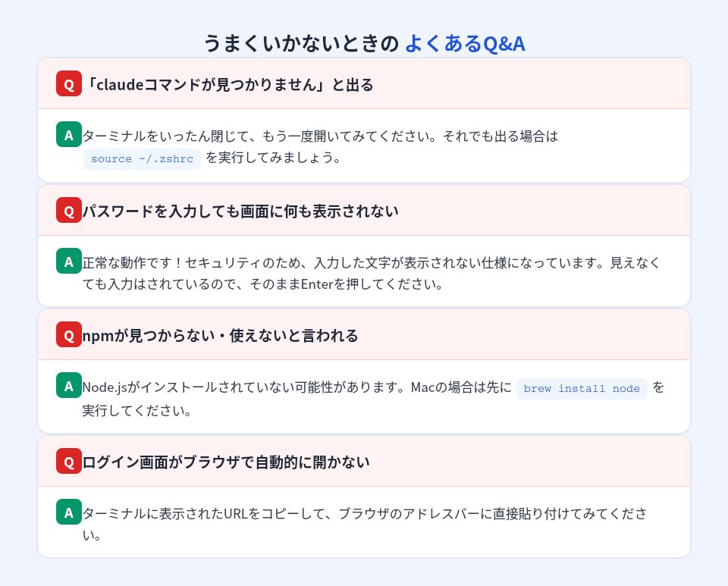The width and height of the screenshot is (728, 586).
Task: Click the answer text about reopening the terminal
Action: coord(319,137)
